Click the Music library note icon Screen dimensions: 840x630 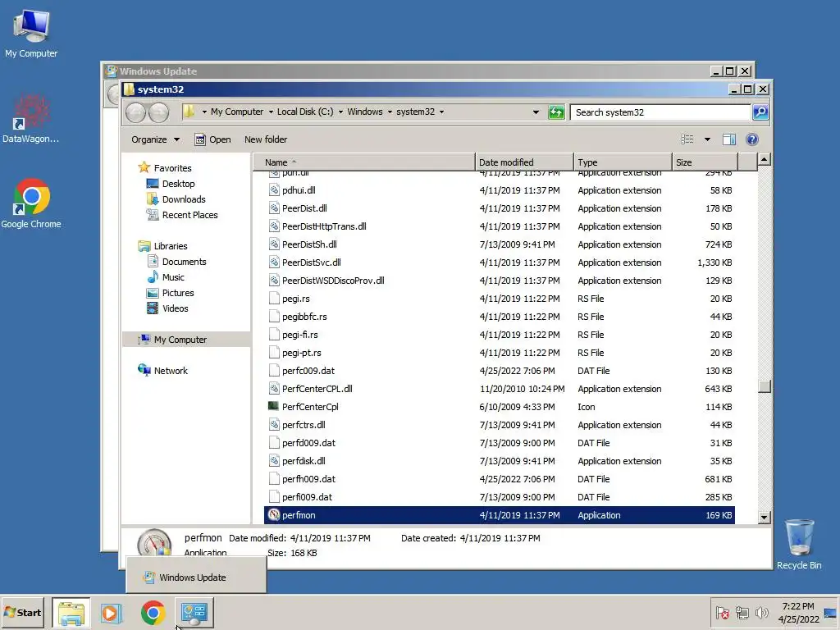tap(153, 276)
